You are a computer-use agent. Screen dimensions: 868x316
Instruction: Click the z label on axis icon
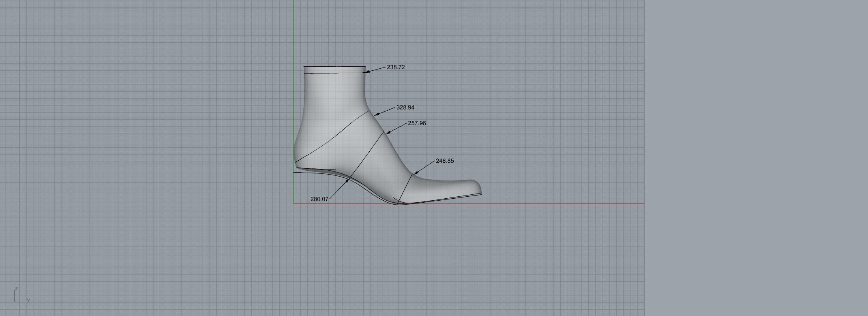click(x=17, y=289)
